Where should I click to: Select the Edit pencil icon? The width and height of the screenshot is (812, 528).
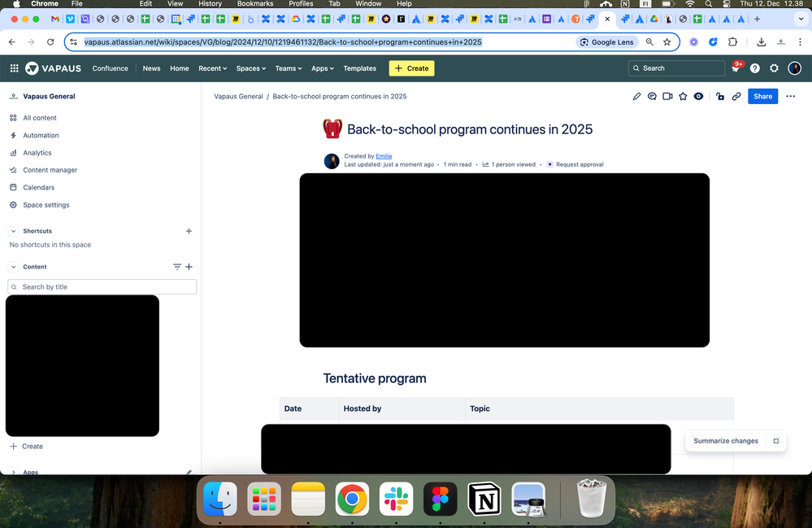[x=636, y=96]
